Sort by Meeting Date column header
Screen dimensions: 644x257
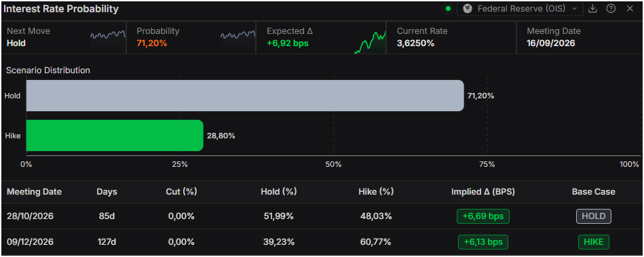(34, 192)
